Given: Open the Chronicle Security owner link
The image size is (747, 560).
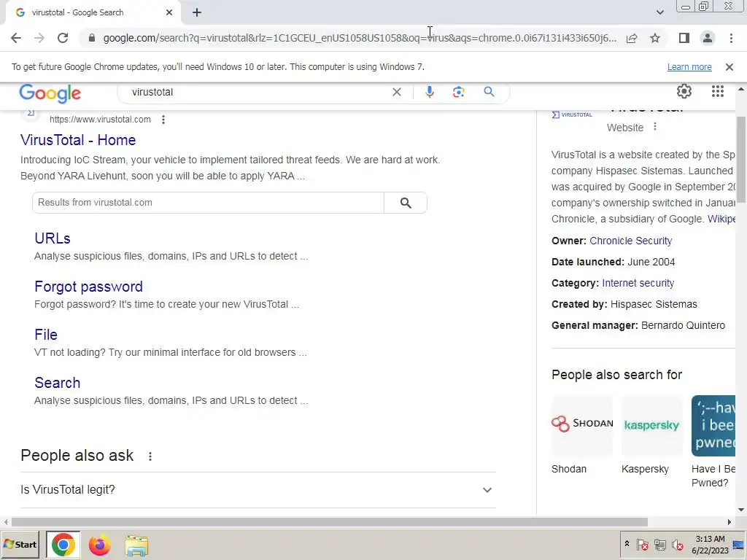Looking at the screenshot, I should coord(631,241).
